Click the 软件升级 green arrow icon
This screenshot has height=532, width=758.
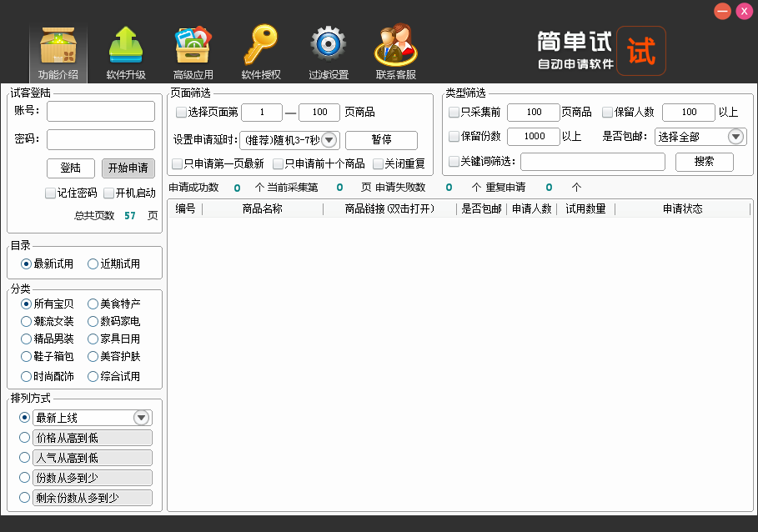pyautogui.click(x=126, y=46)
